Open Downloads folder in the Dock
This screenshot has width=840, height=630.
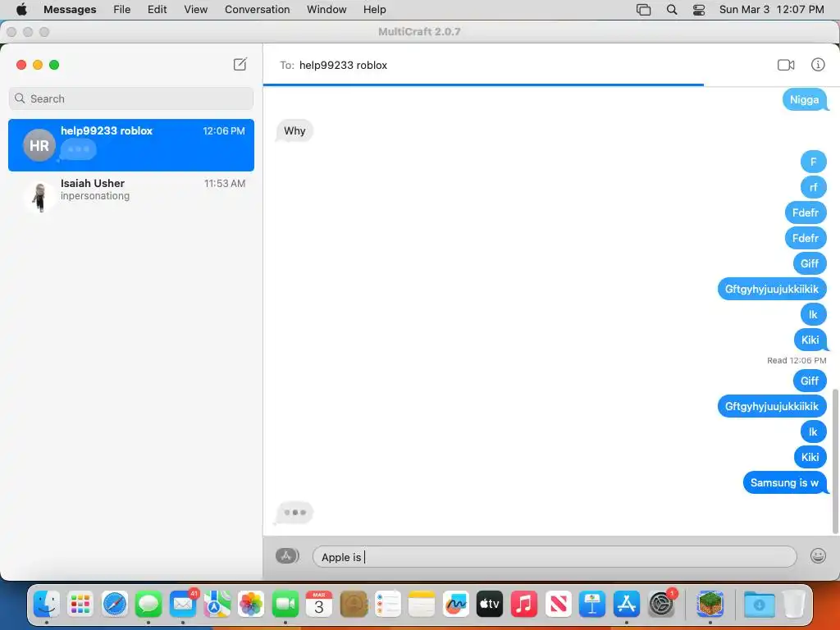click(x=759, y=605)
